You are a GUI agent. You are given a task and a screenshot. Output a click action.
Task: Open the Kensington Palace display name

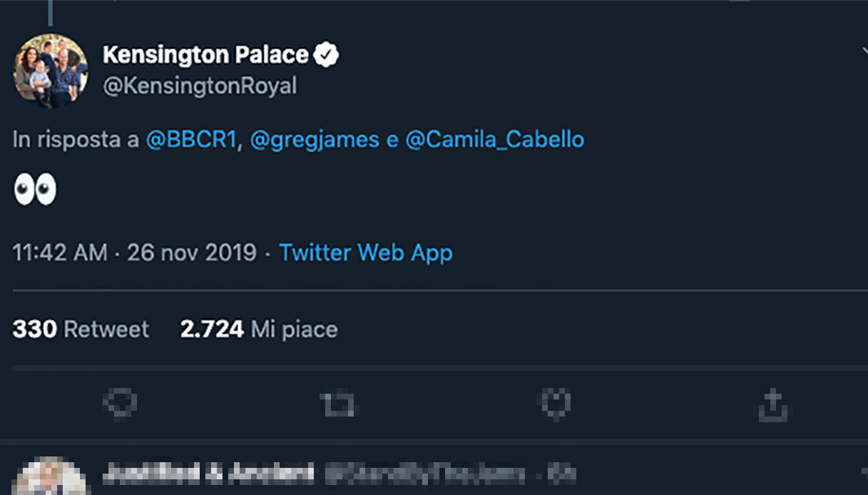coord(205,55)
